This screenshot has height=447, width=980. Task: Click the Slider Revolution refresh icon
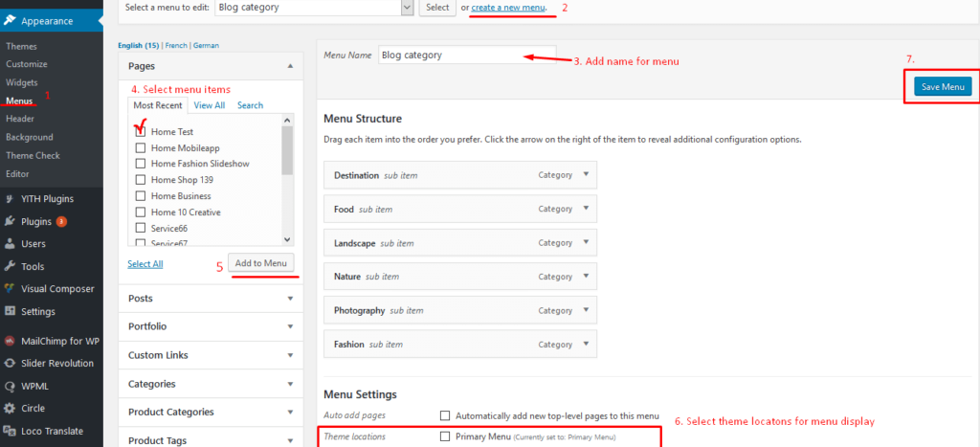coord(10,363)
